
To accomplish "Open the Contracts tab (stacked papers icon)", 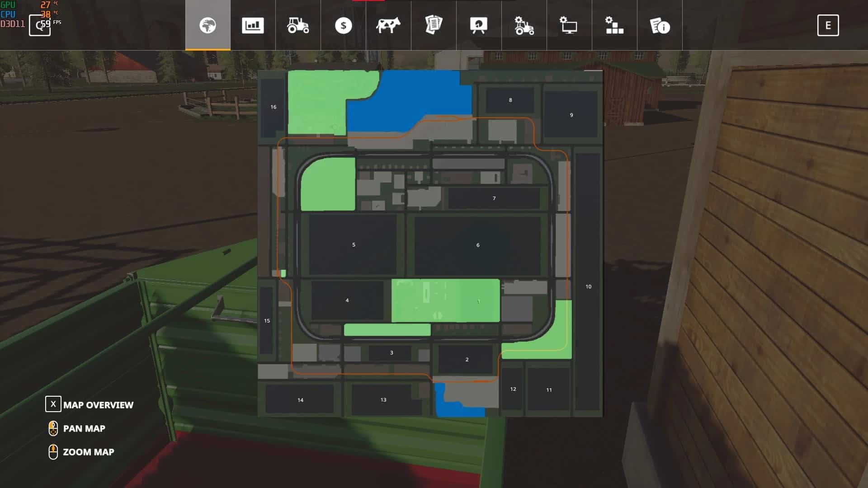I will click(x=433, y=26).
